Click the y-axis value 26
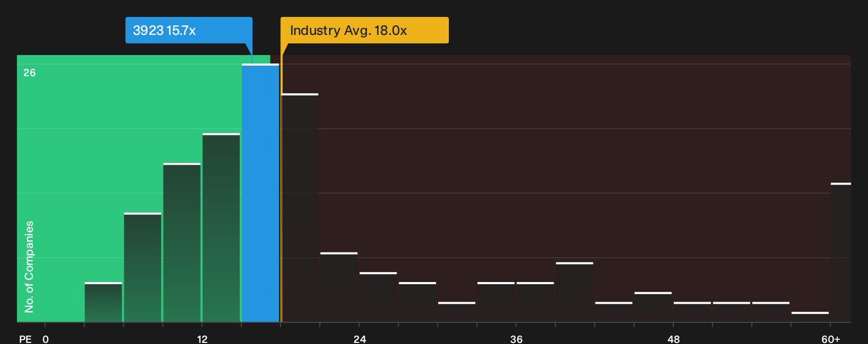Screen dimensions: 868x344 pyautogui.click(x=30, y=73)
